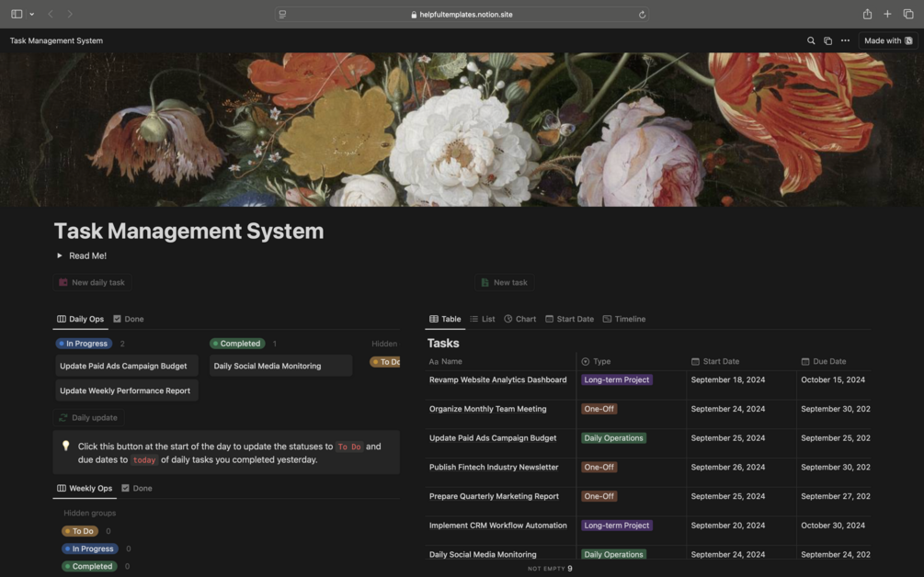
Task: Open the Table view tab
Action: (445, 319)
